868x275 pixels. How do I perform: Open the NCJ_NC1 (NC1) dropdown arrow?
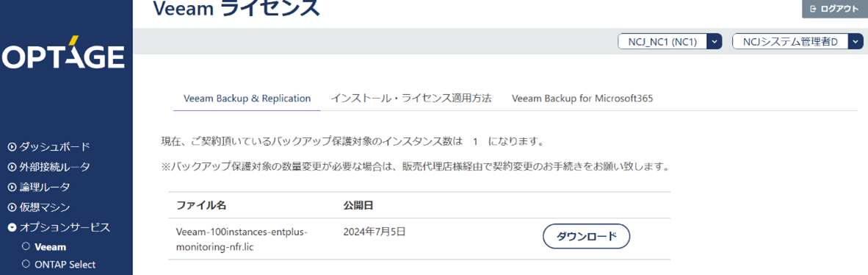[715, 42]
